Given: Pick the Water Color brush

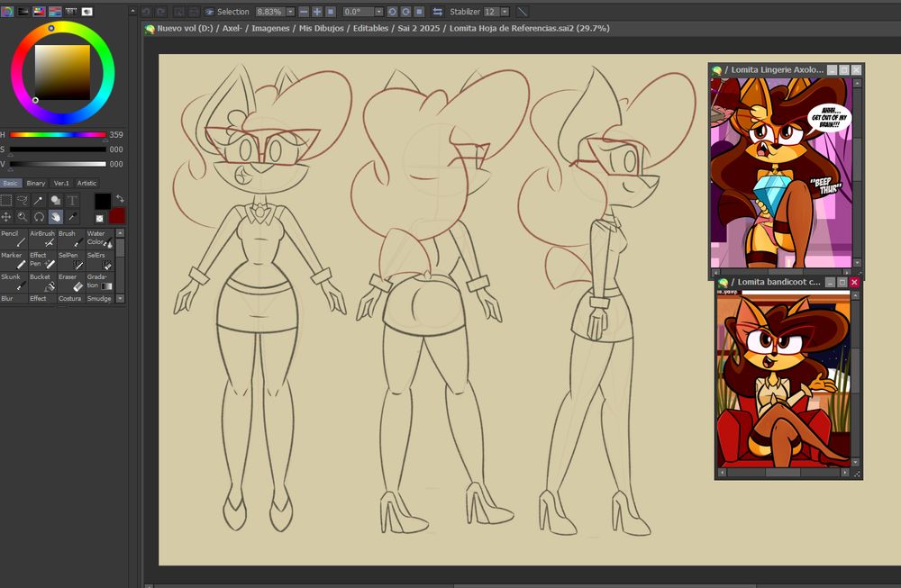Looking at the screenshot, I should coord(100,239).
